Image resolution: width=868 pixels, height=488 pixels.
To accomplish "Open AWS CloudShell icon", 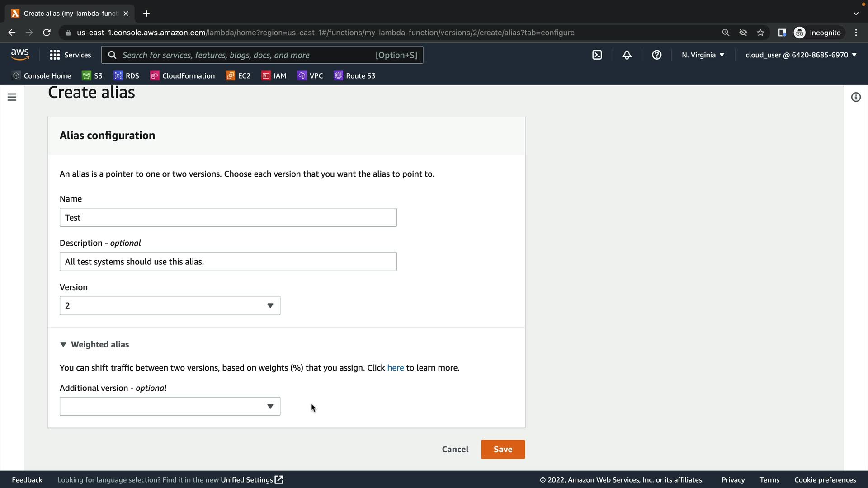I will click(597, 55).
